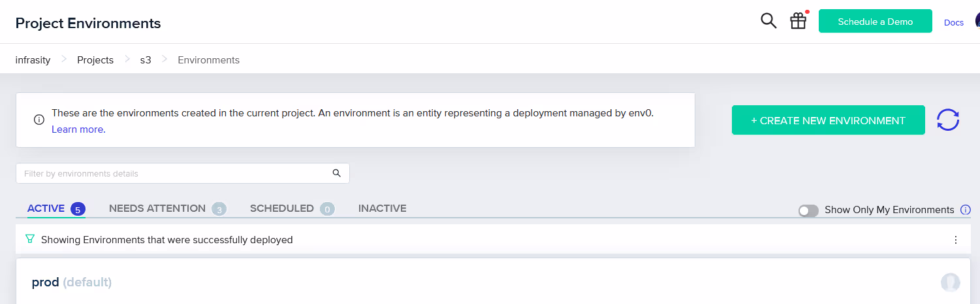Click the Environments breadcrumb
Screen dimensions: 980x304
point(209,60)
